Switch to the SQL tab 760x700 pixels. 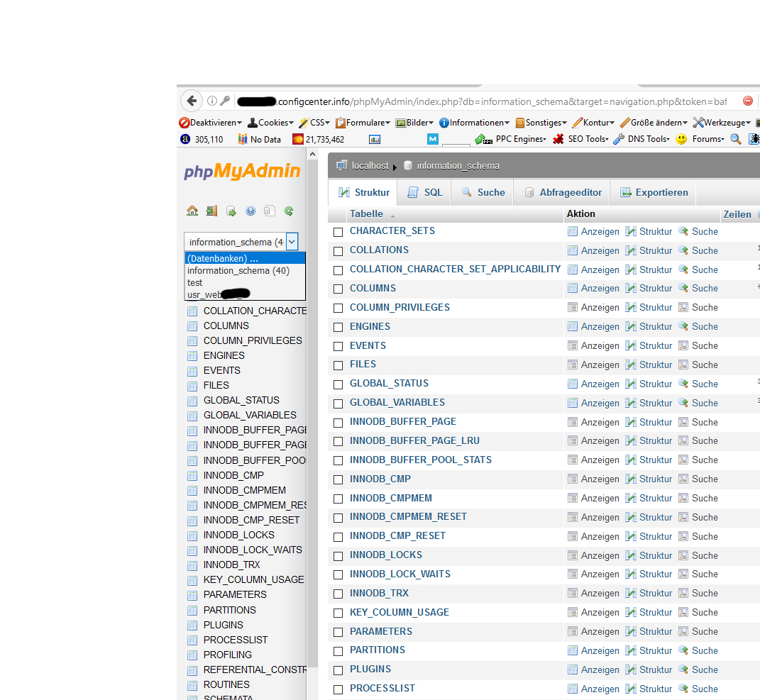point(424,192)
